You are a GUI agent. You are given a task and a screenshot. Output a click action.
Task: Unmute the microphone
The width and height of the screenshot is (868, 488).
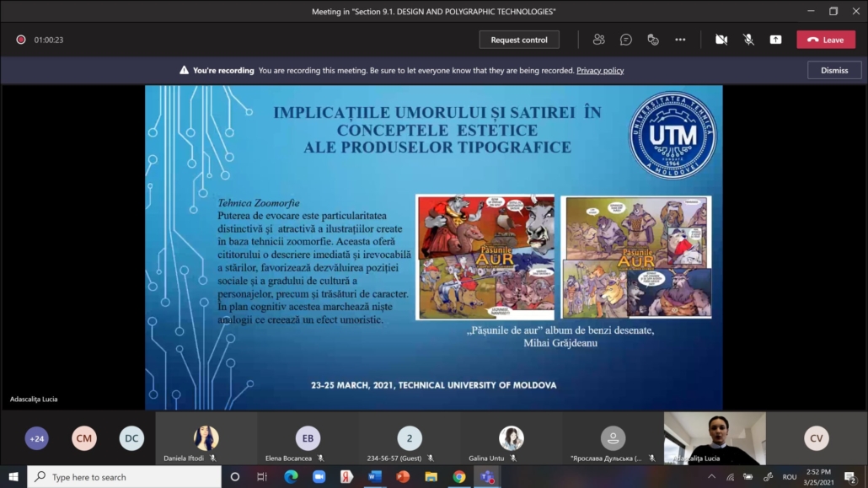point(748,40)
